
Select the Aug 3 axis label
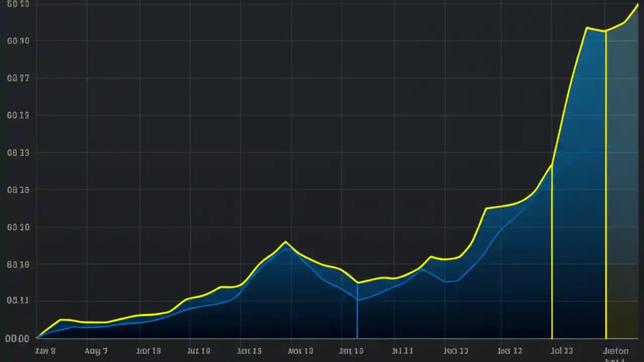pyautogui.click(x=96, y=351)
